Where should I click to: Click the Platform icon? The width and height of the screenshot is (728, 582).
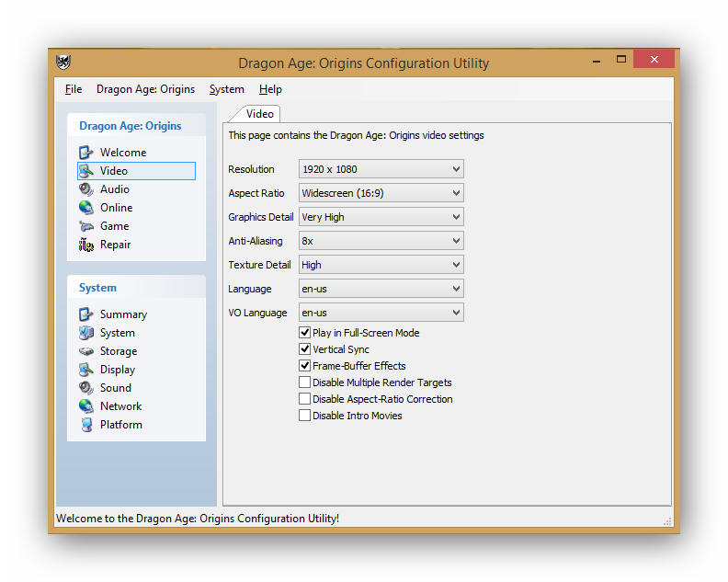85,425
